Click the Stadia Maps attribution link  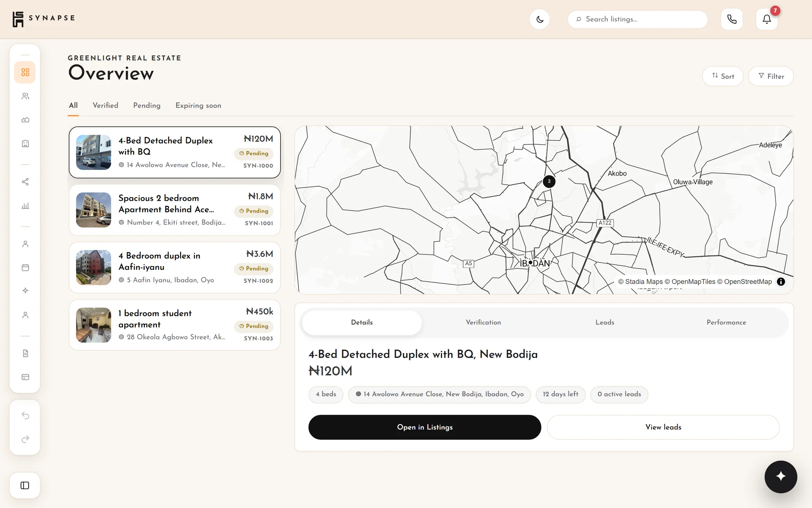[640, 282]
